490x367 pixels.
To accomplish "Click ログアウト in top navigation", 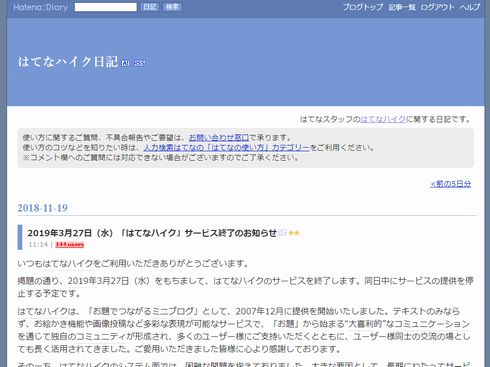I will point(437,7).
